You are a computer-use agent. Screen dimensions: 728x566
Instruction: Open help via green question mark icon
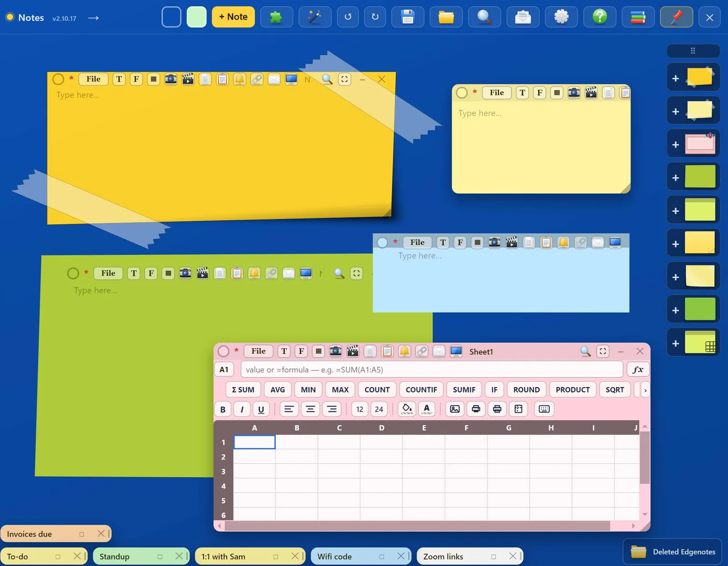600,17
